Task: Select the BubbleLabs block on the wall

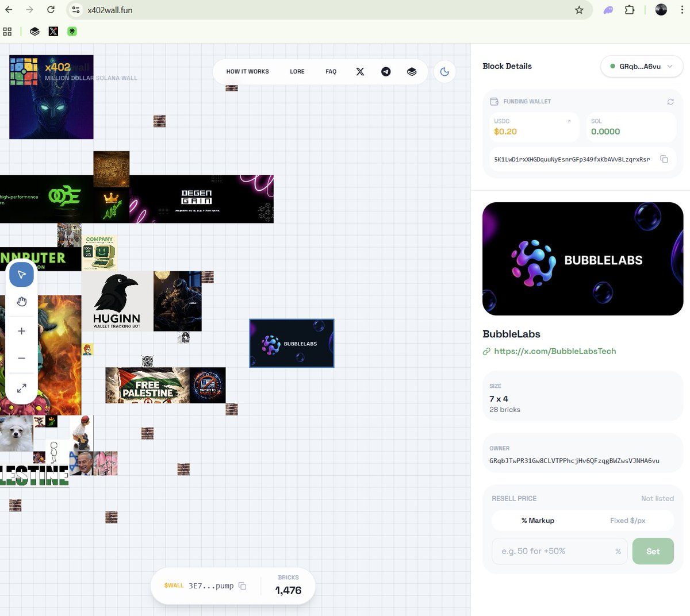Action: point(292,343)
